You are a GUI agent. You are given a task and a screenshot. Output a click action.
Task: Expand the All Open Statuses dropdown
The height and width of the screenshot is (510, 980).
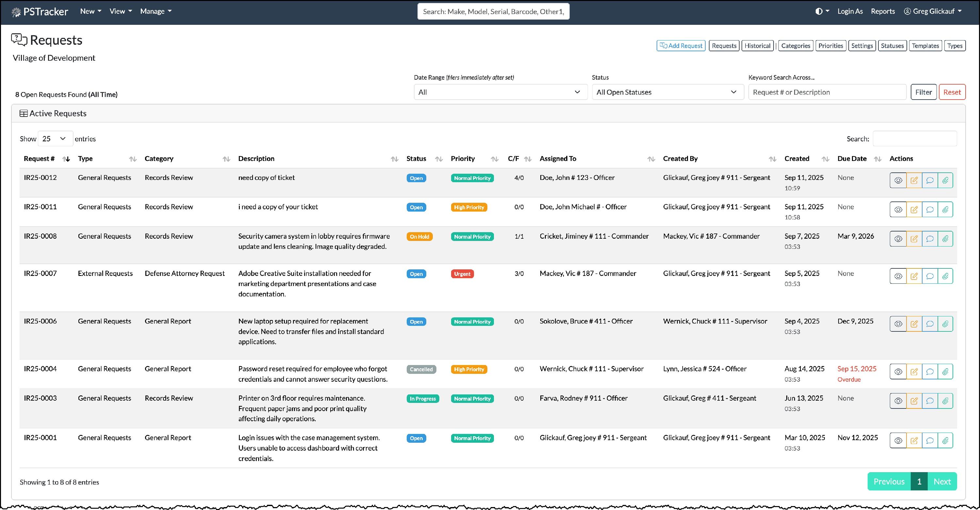pos(667,92)
